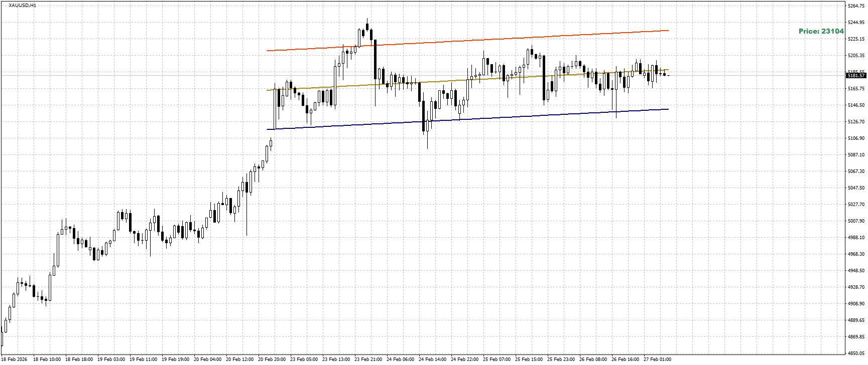
Task: Click the 5244.95 price scale label
Action: [x=856, y=23]
